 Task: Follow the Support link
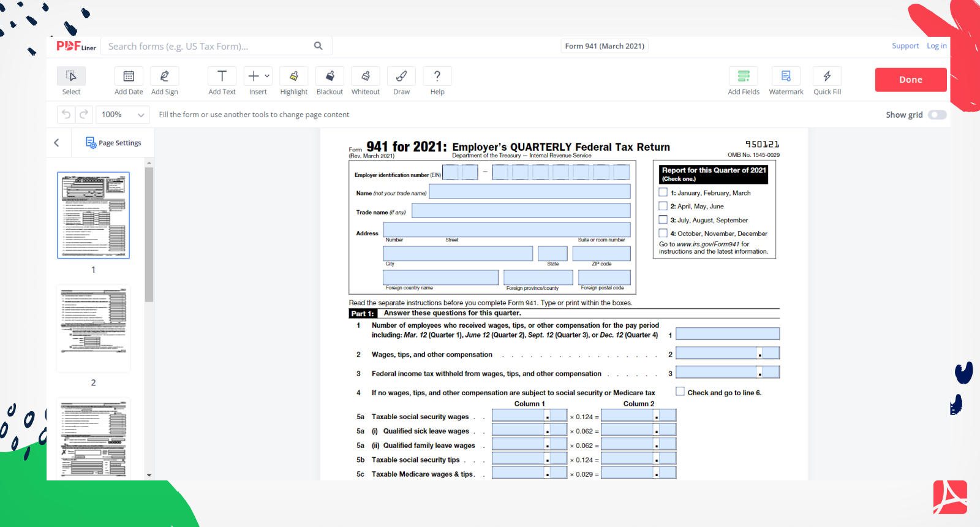pos(905,46)
